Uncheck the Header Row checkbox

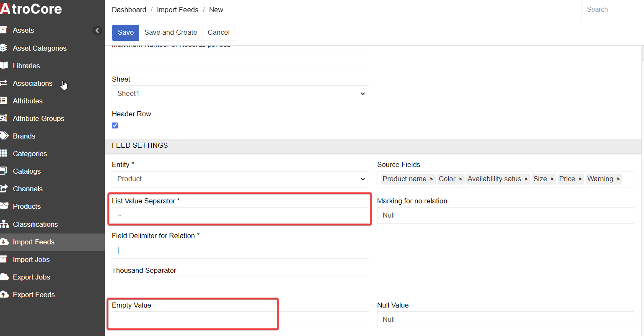tap(115, 126)
